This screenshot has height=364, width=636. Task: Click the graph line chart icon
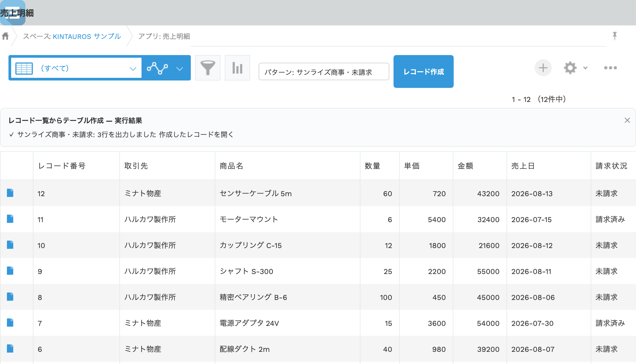click(157, 68)
